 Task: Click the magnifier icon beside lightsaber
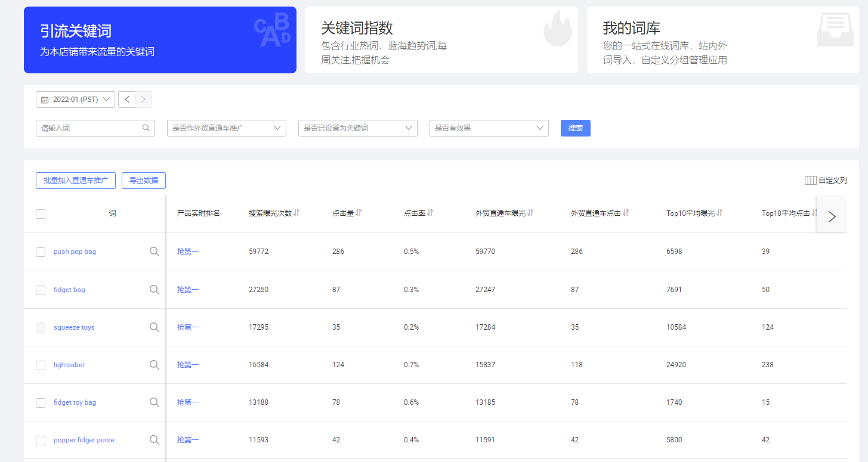154,364
